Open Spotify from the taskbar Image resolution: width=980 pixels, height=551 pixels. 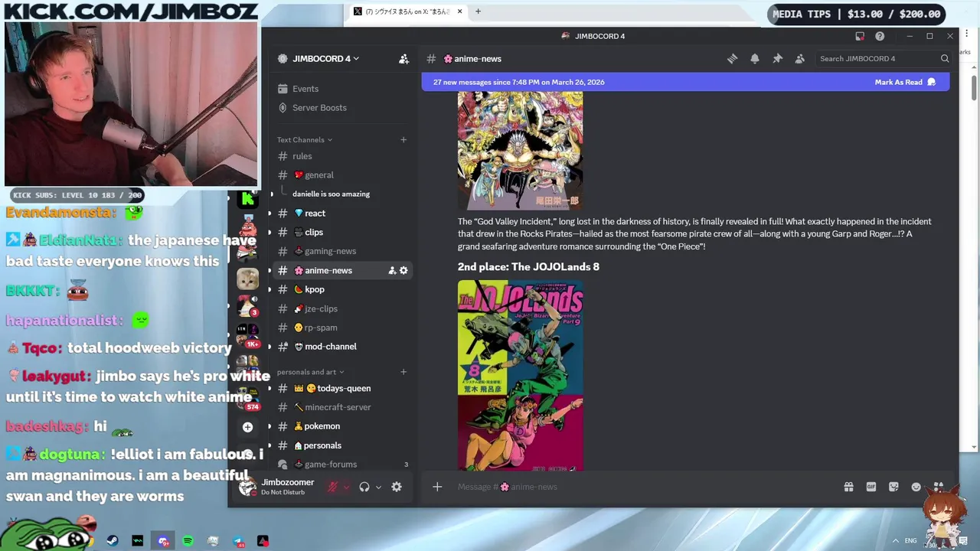tap(188, 541)
